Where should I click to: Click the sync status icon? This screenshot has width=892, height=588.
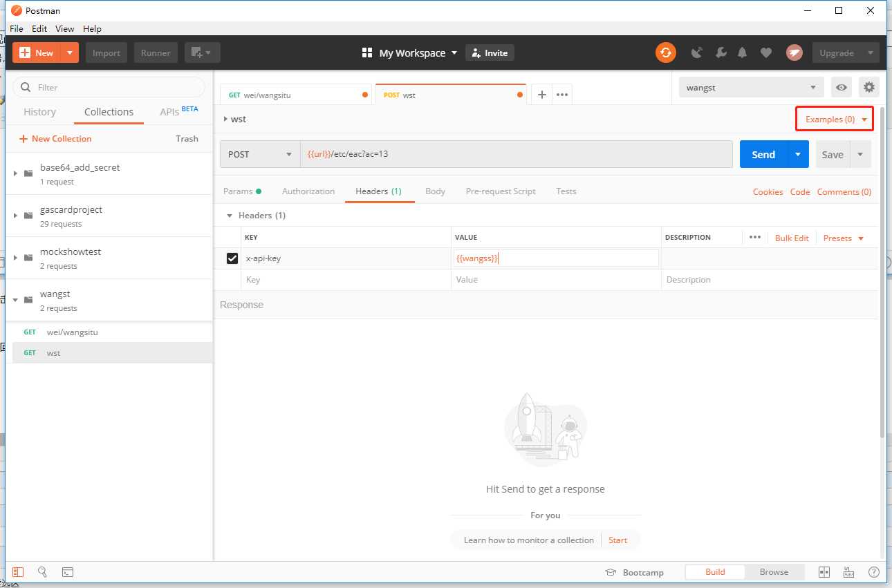point(665,53)
